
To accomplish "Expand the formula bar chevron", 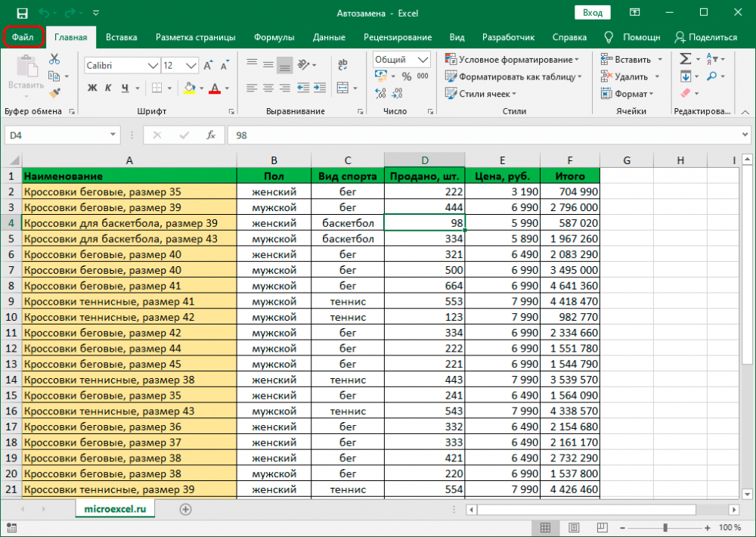I will pos(745,135).
